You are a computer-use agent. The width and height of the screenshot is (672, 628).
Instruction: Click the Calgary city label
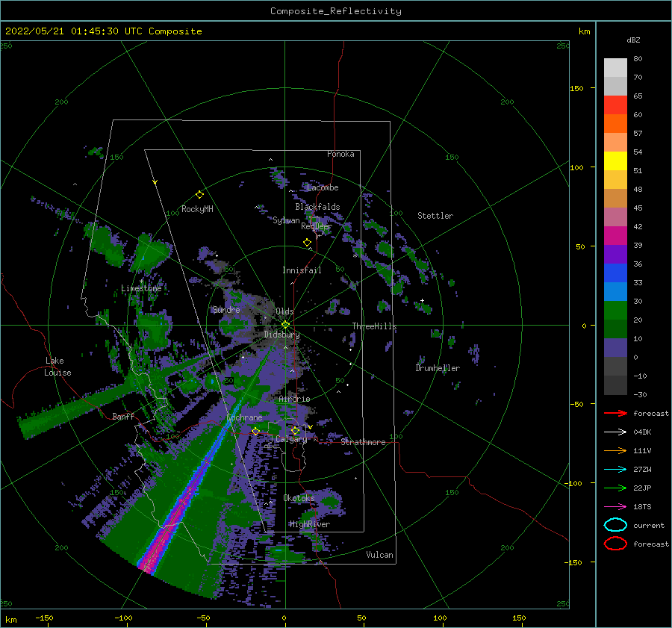pyautogui.click(x=291, y=439)
